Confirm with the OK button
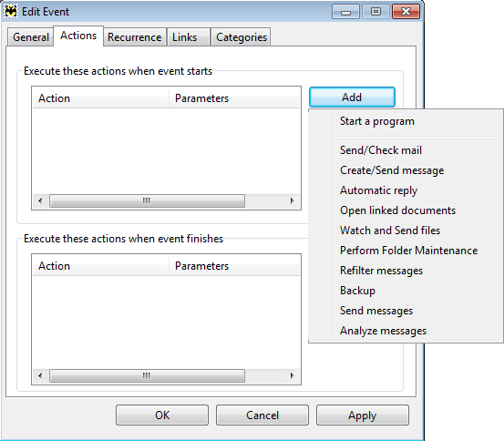Screen dimensions: 504x441 (162, 415)
